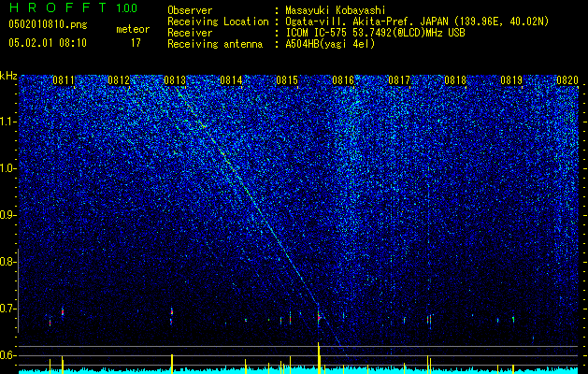Click the 0819 time marker
The height and width of the screenshot is (374, 588).
coord(511,80)
